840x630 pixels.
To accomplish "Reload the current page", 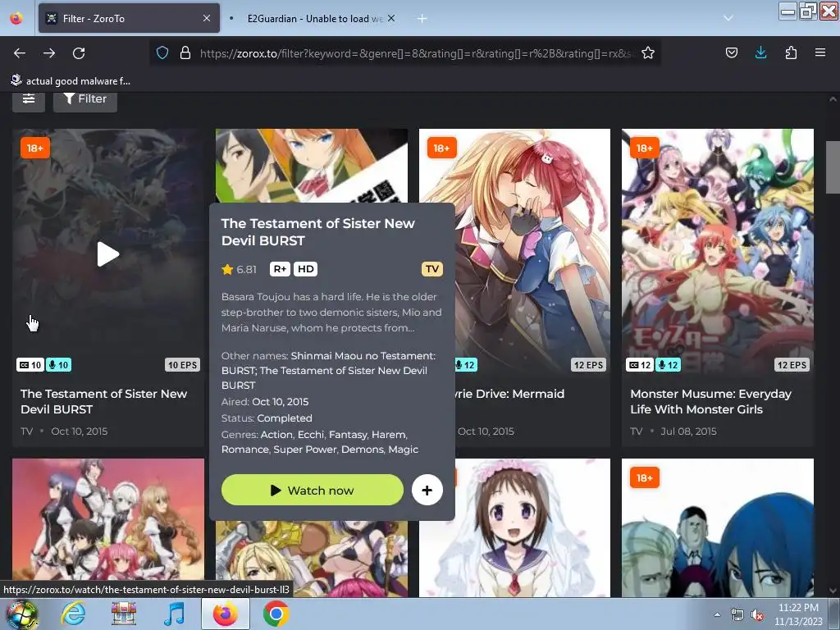I will coord(79,53).
